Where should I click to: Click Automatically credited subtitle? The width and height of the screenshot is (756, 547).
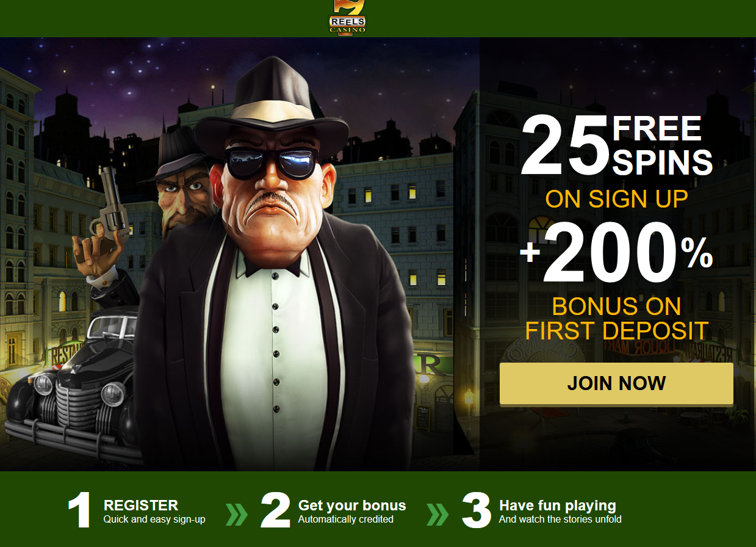(346, 520)
